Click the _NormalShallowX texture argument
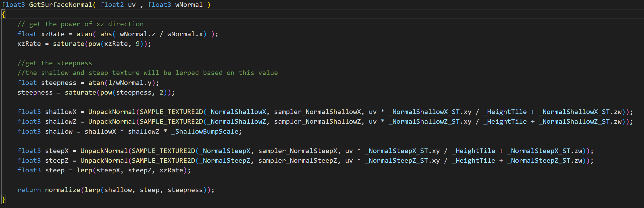This screenshot has width=644, height=208. [x=236, y=112]
